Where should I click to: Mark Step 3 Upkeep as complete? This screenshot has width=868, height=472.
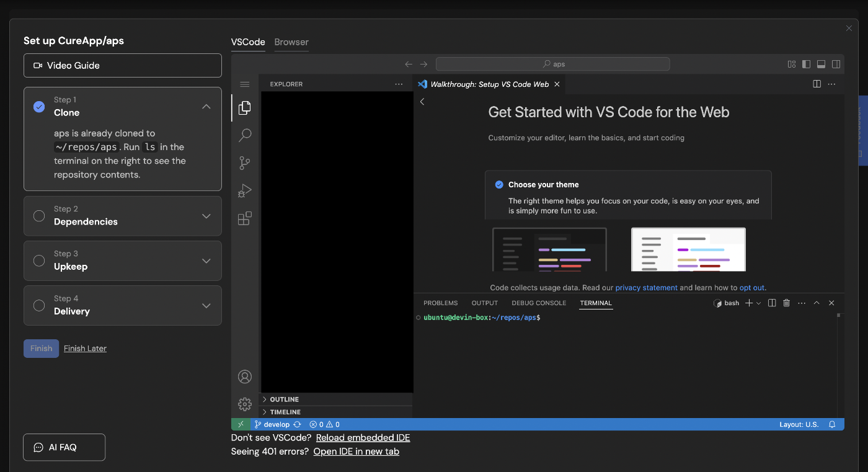[x=39, y=260]
